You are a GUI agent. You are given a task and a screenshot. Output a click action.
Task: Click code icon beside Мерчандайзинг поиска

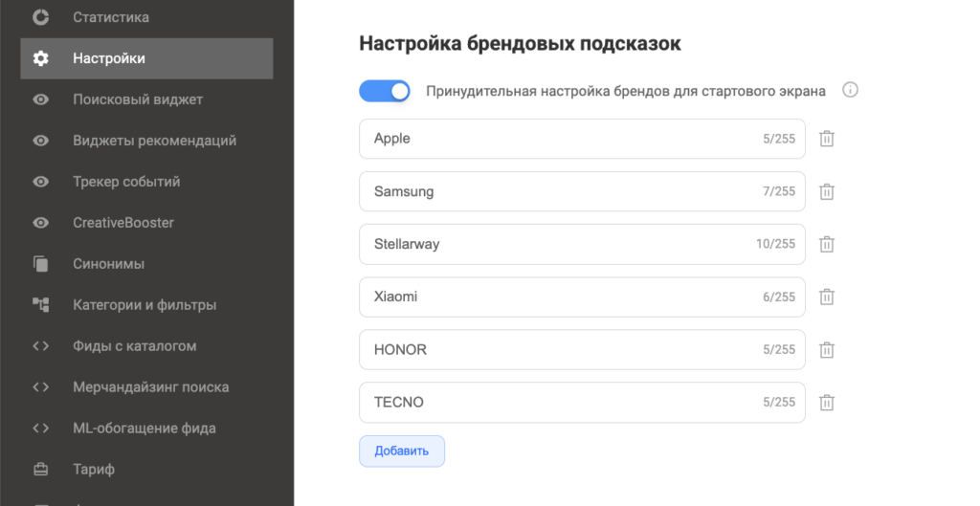pos(40,387)
